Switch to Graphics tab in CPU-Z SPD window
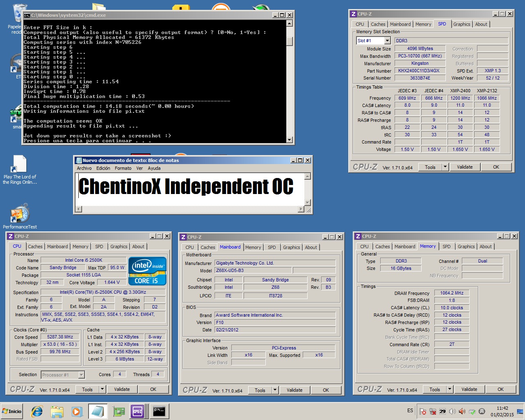Viewport: 525px width, 420px height. coord(461,24)
